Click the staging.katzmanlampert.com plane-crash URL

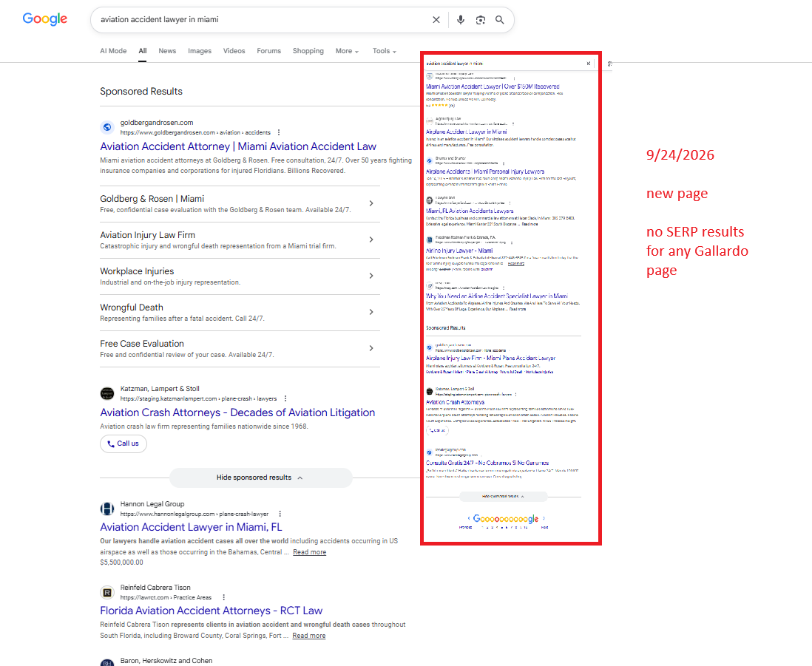click(x=198, y=398)
